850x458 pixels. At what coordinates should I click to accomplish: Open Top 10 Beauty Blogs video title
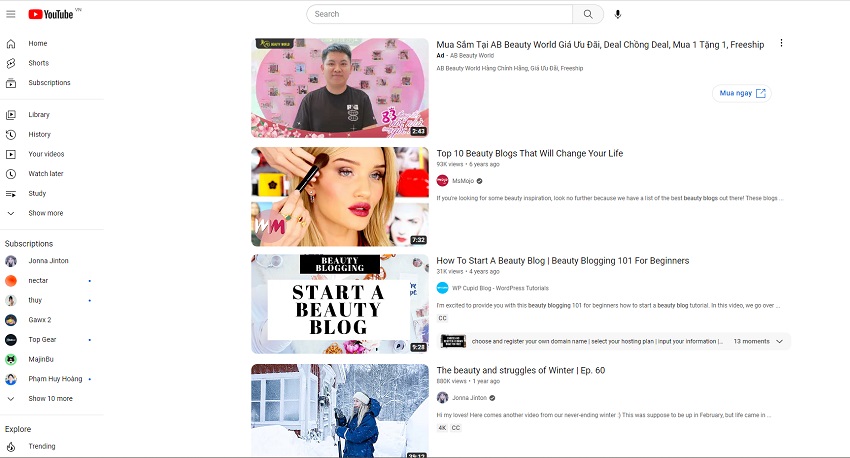point(530,154)
